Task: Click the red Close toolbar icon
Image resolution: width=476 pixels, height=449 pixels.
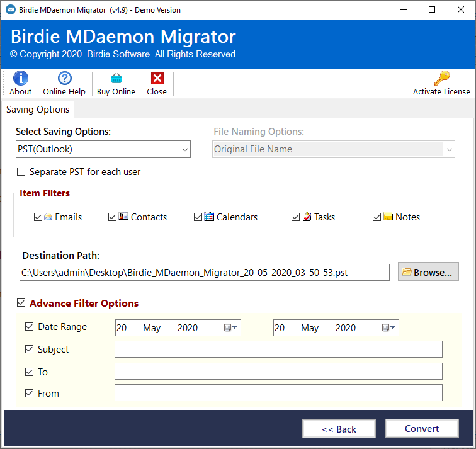Action: tap(157, 78)
